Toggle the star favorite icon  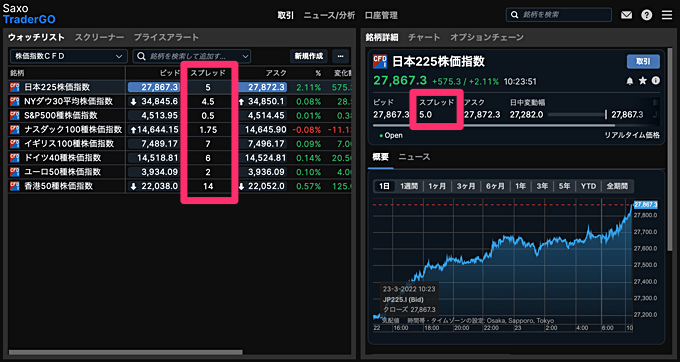coord(643,81)
